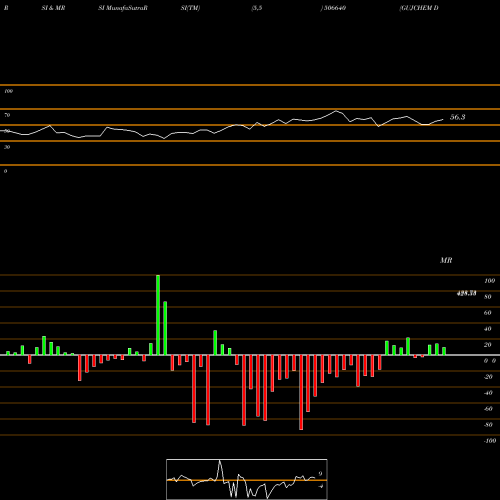This screenshot has width=500, height=500.
Task: Click the '40' label on MR axis
Action: point(488,329)
